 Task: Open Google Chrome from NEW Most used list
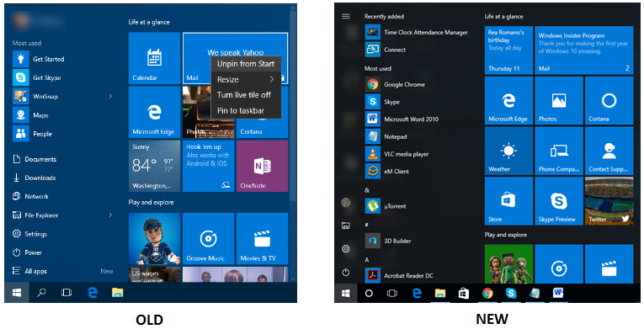point(395,84)
